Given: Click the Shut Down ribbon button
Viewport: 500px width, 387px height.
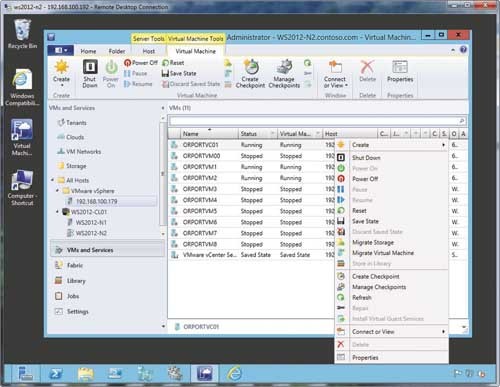Looking at the screenshot, I should (x=90, y=73).
